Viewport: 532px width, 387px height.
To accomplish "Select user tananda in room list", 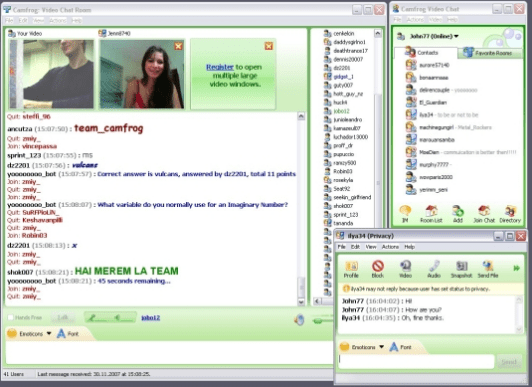I will 339,223.
